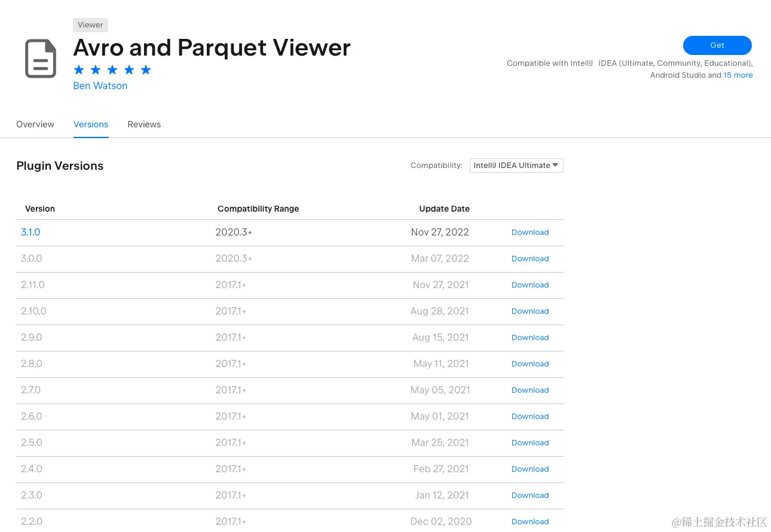Click the Jan 12, 2021 update date
This screenshot has width=771, height=532.
tap(442, 496)
